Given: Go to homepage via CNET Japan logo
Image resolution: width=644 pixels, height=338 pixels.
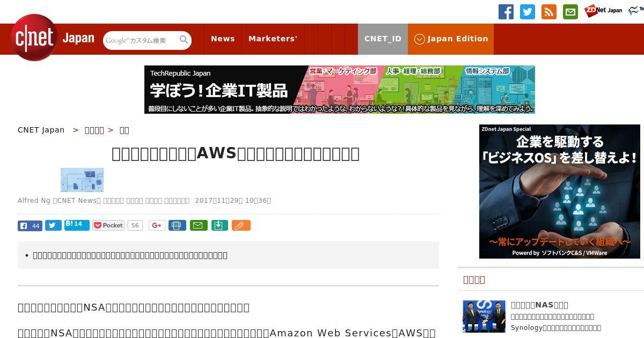Looking at the screenshot, I should pyautogui.click(x=53, y=38).
